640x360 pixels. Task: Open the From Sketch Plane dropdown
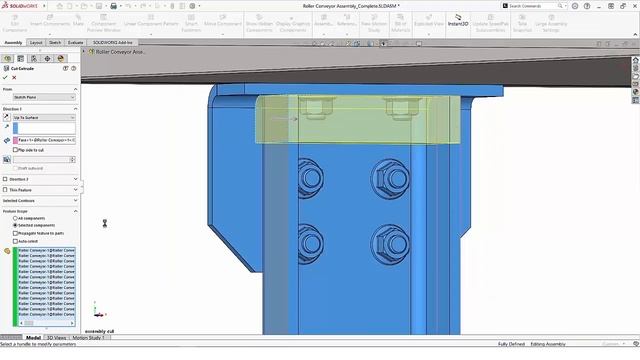pos(44,98)
